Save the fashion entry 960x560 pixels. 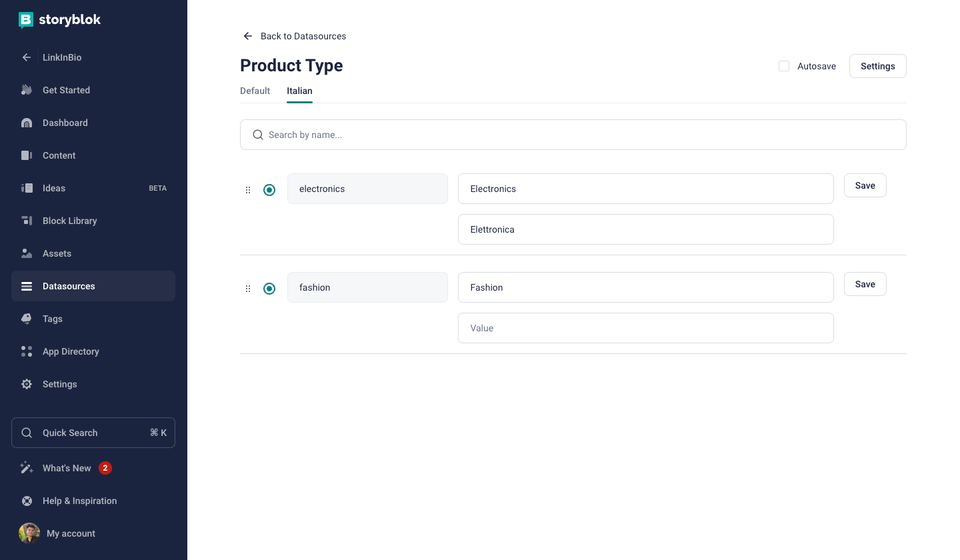[865, 284]
